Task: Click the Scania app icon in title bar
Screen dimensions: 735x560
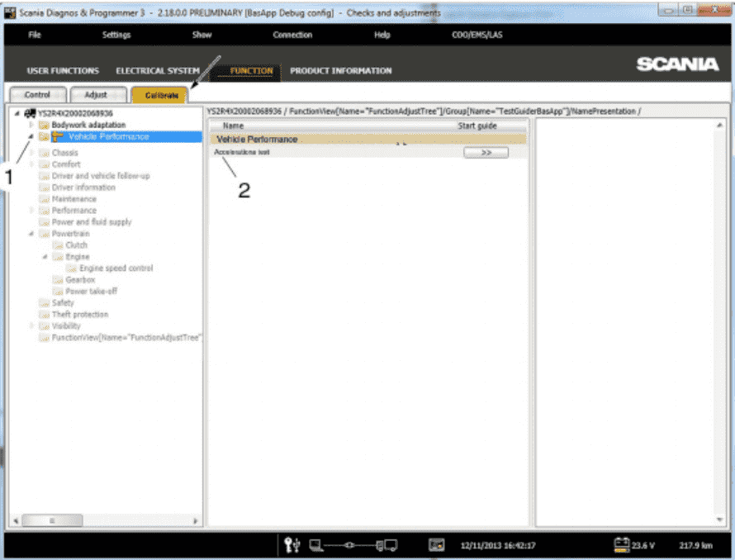Action: (x=10, y=12)
